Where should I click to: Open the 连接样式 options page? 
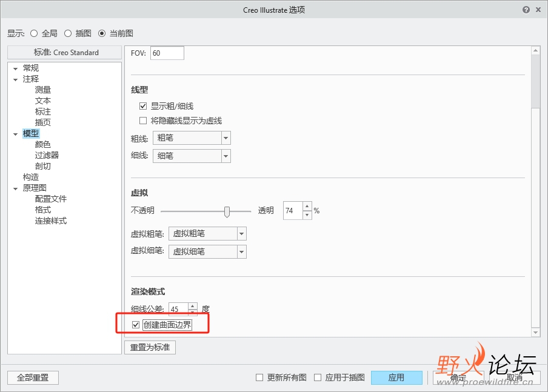[x=51, y=221]
